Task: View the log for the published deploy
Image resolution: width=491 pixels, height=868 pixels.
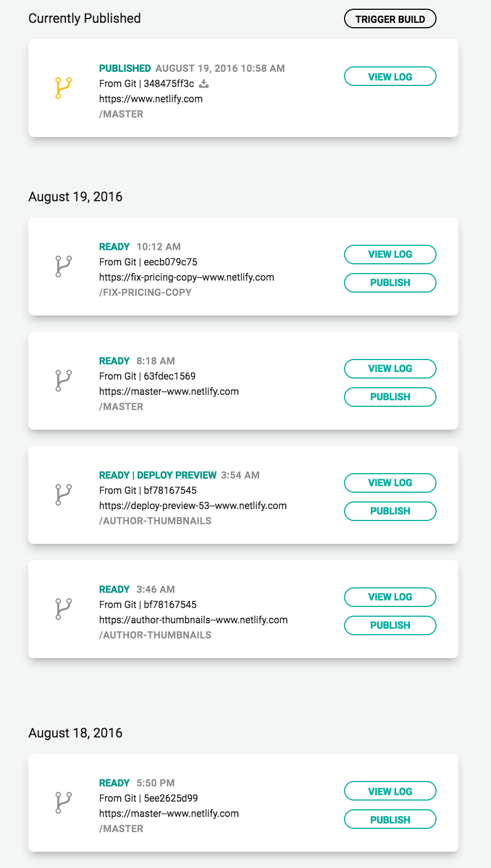Action: pos(390,77)
